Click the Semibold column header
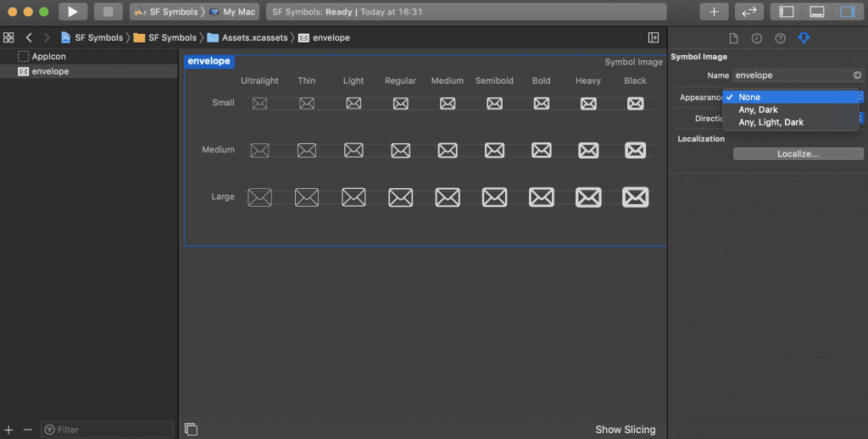 coord(494,81)
